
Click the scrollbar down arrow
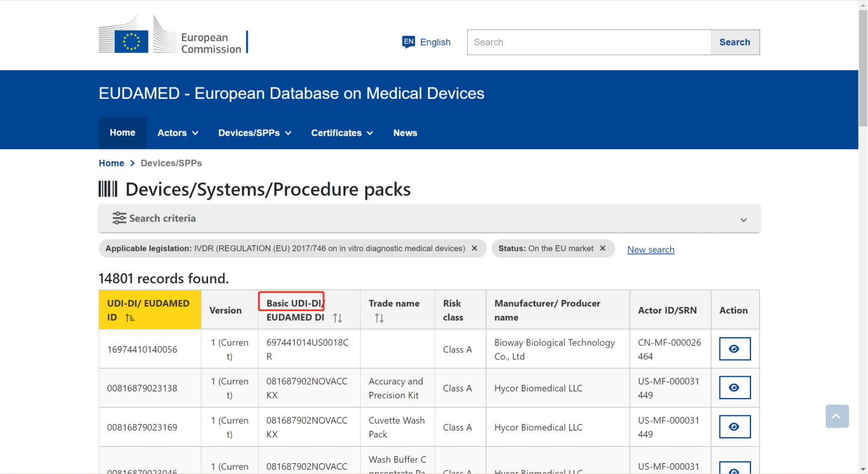coord(863,469)
